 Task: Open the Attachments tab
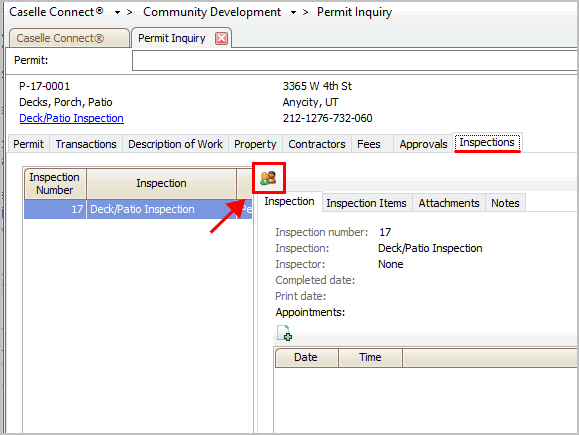[449, 203]
